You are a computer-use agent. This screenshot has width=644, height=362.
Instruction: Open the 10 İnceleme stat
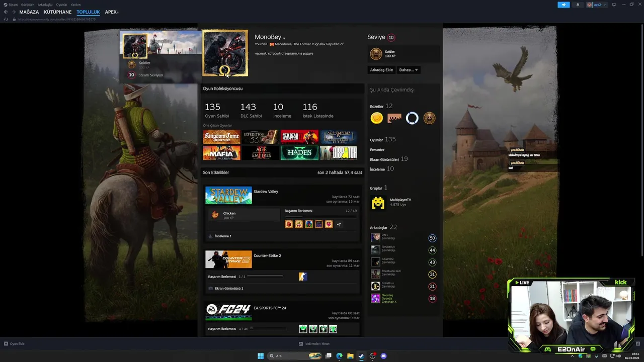pyautogui.click(x=282, y=111)
